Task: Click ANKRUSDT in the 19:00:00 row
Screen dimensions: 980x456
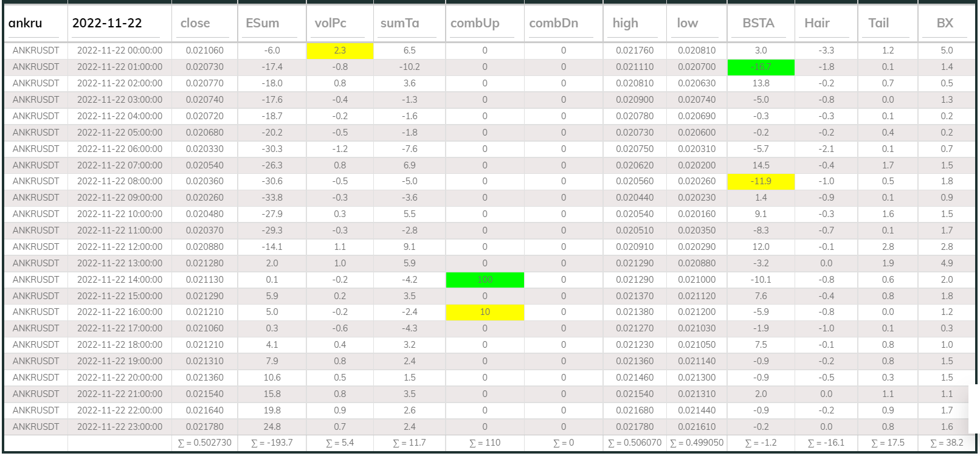Action: [x=36, y=361]
